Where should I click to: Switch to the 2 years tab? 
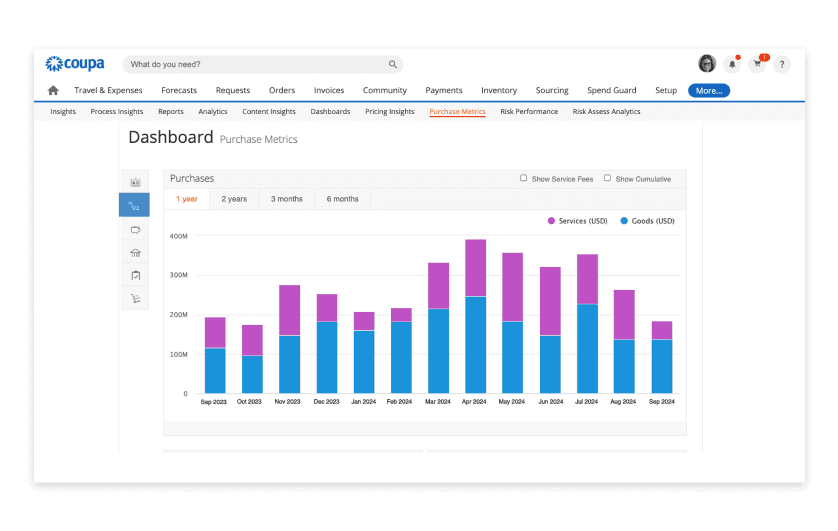(234, 199)
